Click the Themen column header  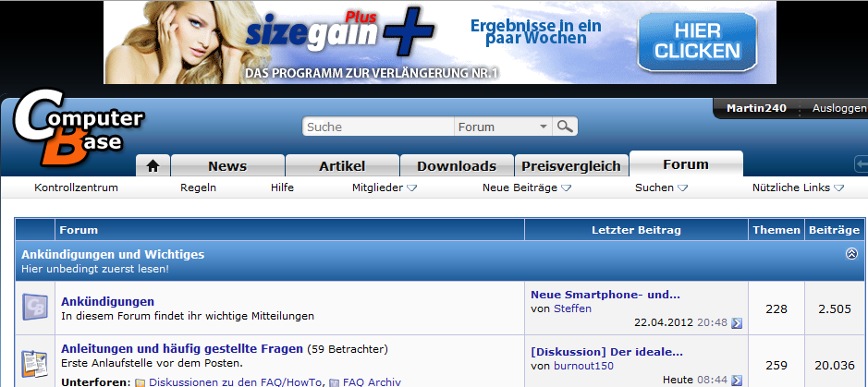click(x=776, y=230)
